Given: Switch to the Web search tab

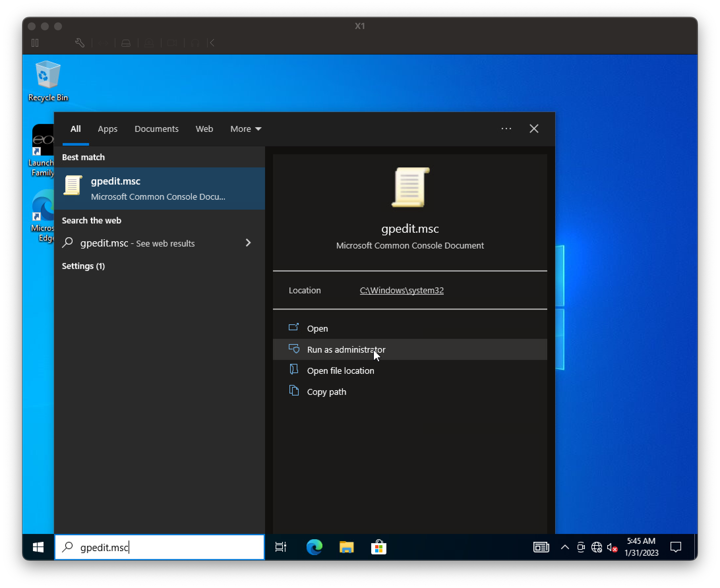Looking at the screenshot, I should [x=204, y=129].
